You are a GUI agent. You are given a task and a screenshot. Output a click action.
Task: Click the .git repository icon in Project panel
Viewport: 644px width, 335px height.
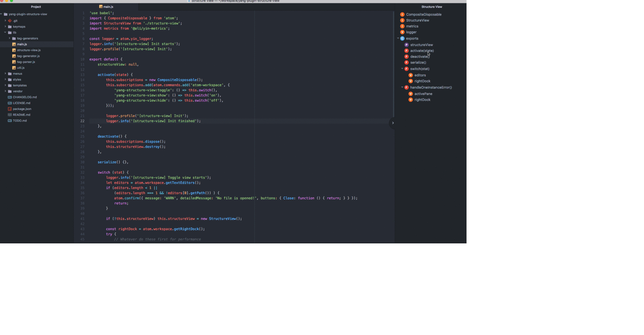tap(9, 21)
